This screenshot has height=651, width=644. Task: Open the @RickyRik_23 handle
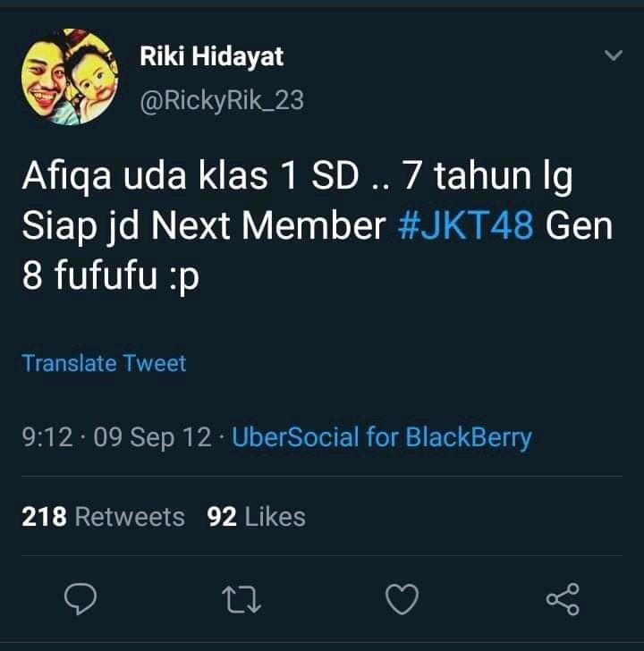[222, 100]
